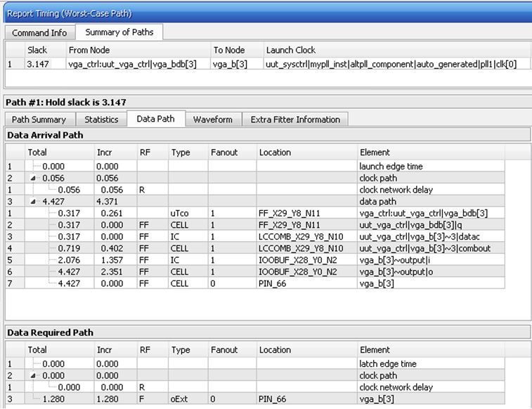Select the vga_b[3]~output|i IC row

(x=255, y=260)
